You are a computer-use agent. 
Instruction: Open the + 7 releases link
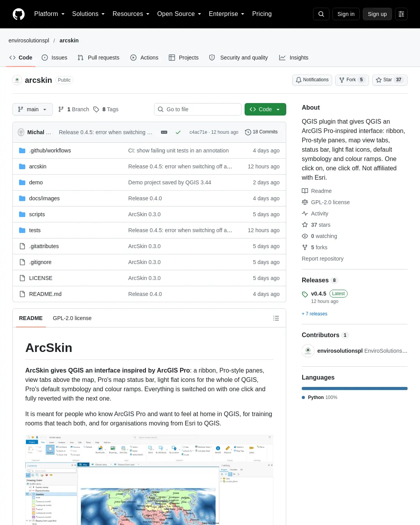pos(315,314)
